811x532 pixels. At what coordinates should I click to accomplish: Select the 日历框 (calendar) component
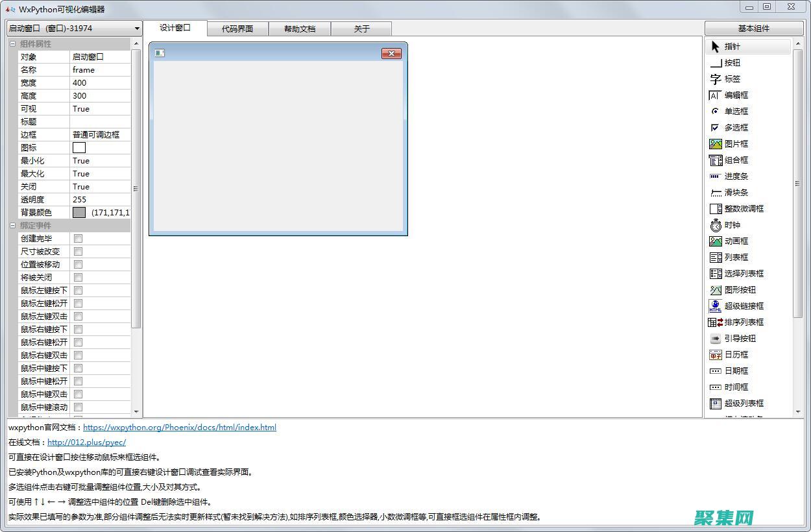click(x=736, y=354)
